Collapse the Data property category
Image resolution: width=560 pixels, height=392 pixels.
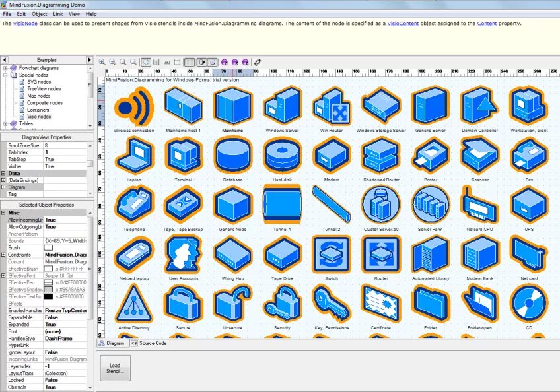point(3,173)
